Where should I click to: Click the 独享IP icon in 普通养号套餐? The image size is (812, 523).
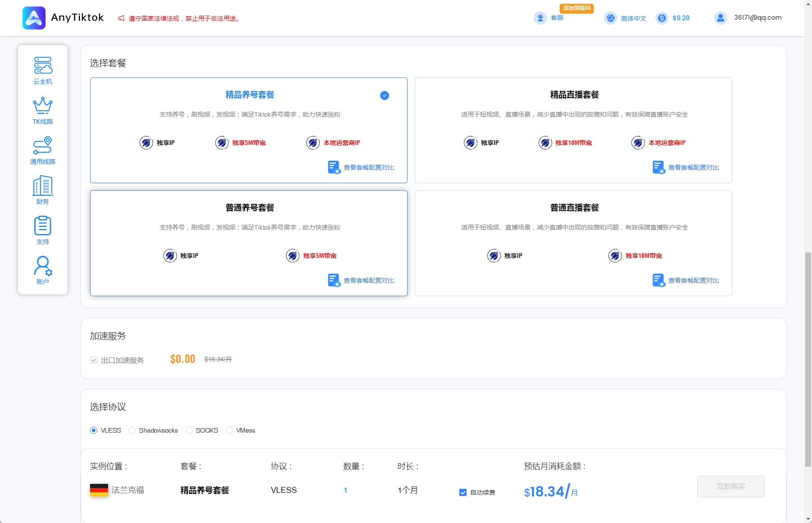[170, 256]
